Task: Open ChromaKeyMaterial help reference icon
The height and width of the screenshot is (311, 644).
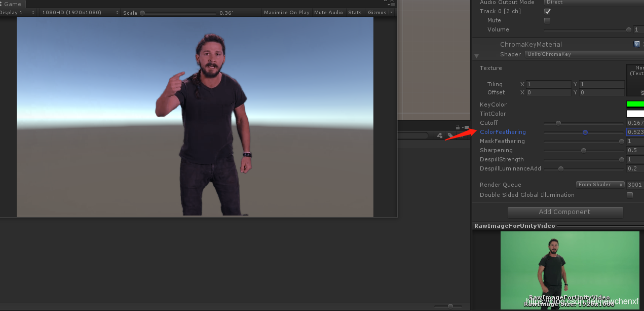Action: point(637,44)
